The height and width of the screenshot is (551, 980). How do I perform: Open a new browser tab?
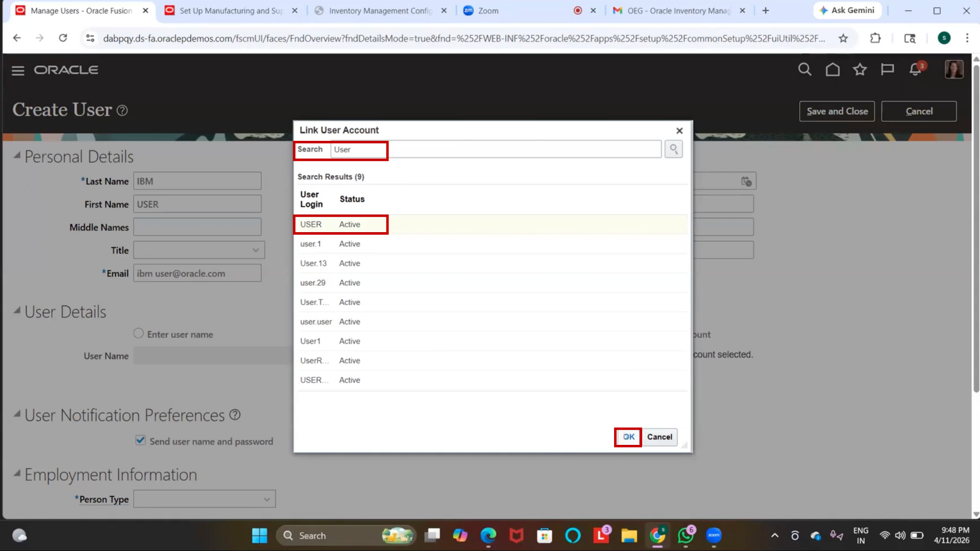click(x=766, y=10)
